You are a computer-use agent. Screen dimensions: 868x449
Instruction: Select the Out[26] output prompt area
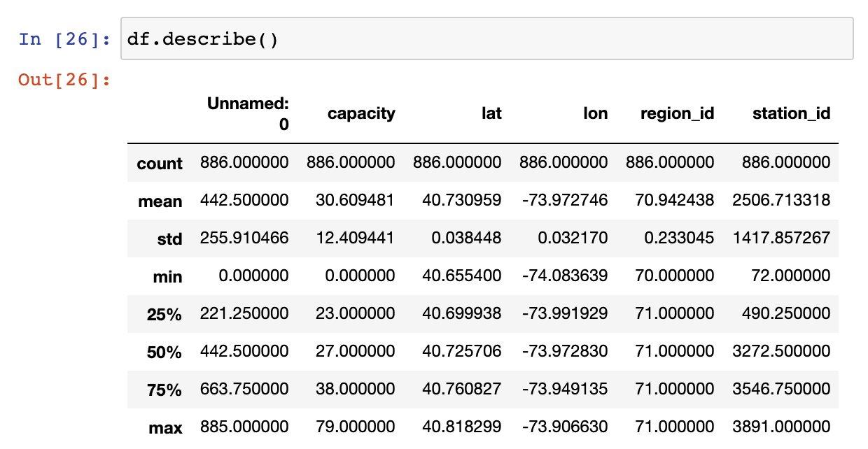(65, 80)
